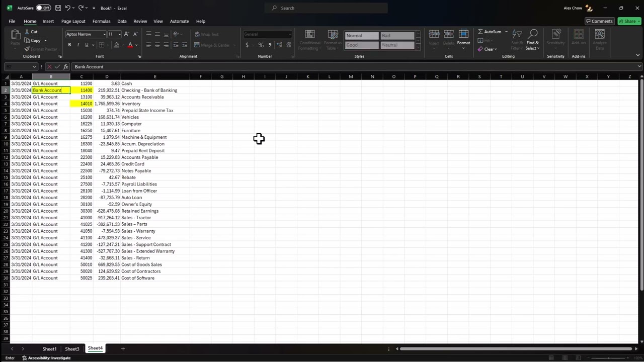Image resolution: width=644 pixels, height=362 pixels.
Task: Click the Undo arrow icon
Action: coord(68,8)
